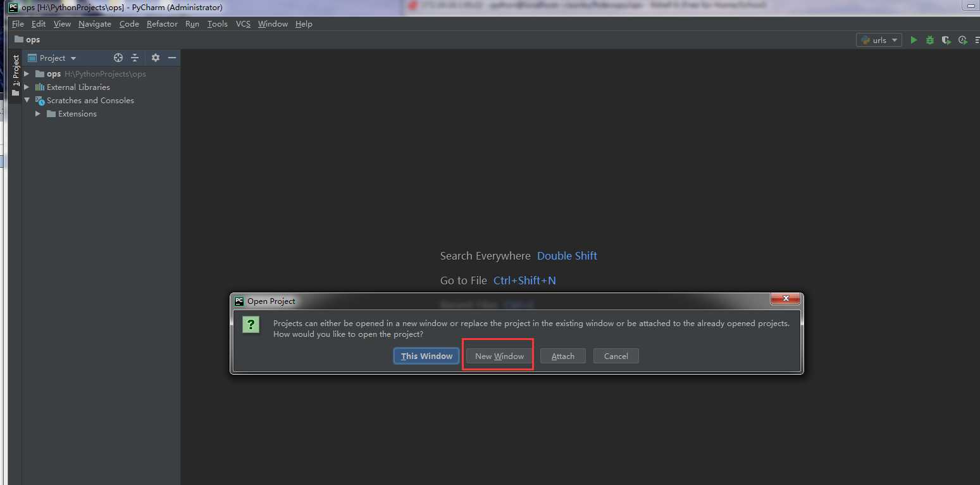Open the Tools menu
Screen dimensions: 980x485
(x=217, y=23)
